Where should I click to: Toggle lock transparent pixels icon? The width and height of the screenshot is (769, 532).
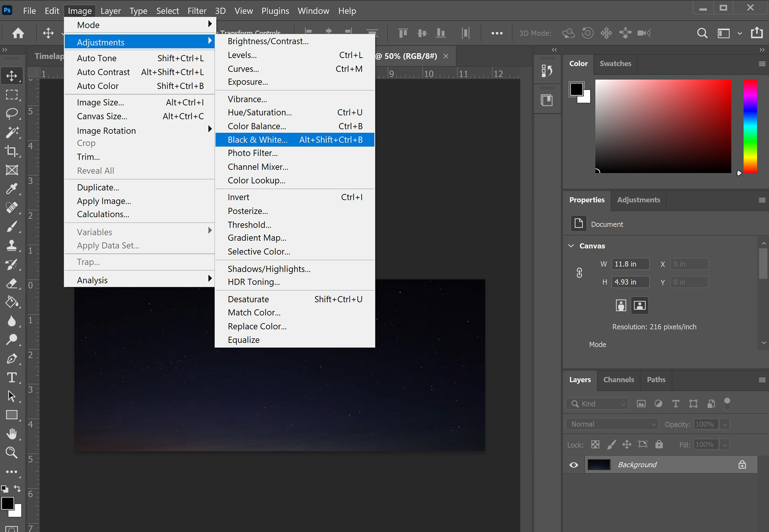tap(595, 444)
